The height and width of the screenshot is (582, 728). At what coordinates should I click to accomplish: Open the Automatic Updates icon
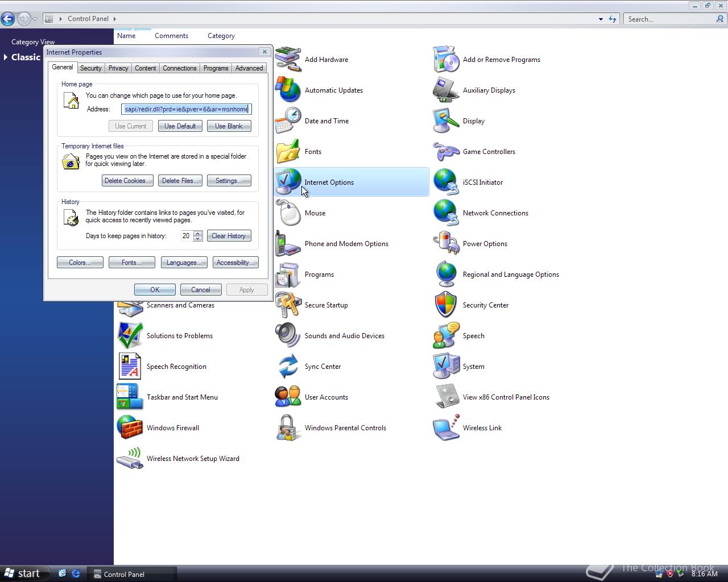[288, 90]
